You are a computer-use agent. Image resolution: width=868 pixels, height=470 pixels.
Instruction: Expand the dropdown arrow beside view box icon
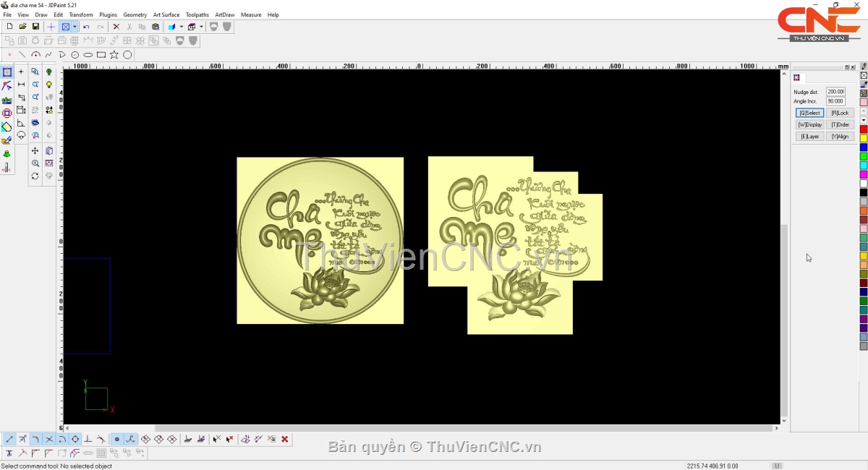(x=75, y=27)
